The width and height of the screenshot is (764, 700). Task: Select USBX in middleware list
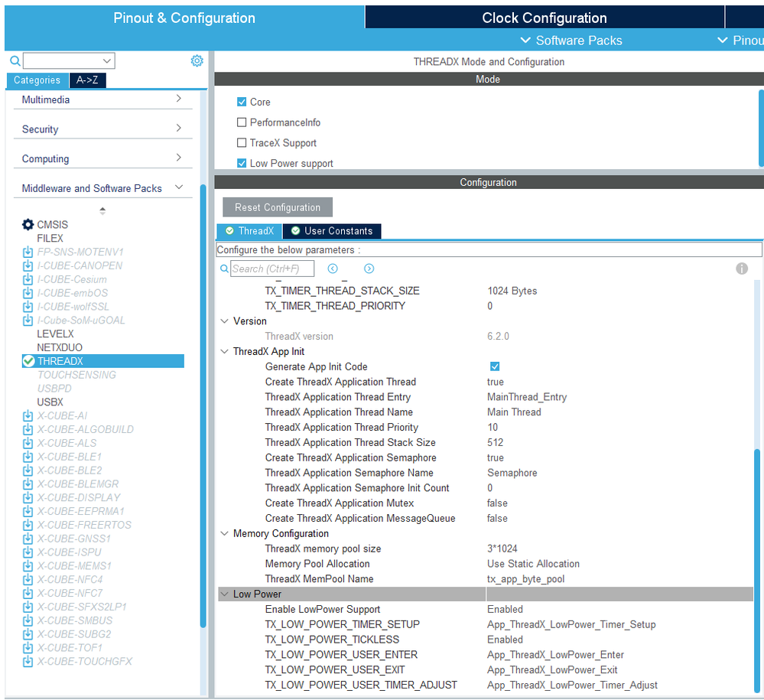[x=50, y=402]
